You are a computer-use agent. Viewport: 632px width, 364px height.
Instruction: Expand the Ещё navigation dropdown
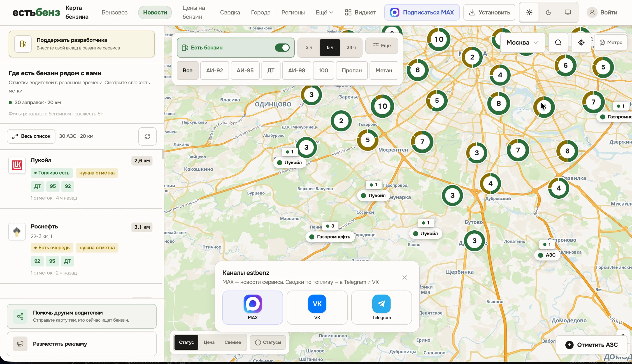(x=324, y=12)
